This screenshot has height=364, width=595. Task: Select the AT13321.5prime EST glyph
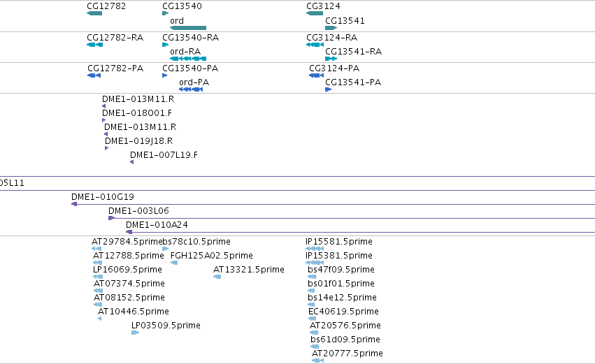[x=217, y=277]
